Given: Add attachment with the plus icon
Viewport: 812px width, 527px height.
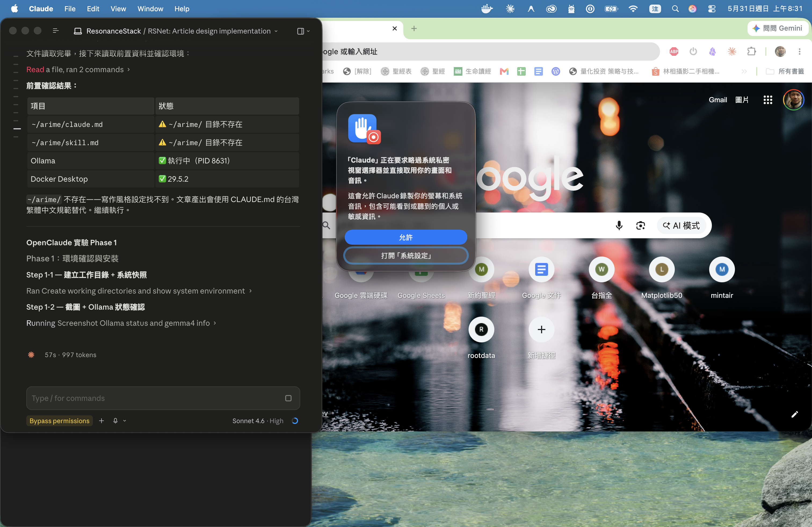Looking at the screenshot, I should pyautogui.click(x=101, y=421).
